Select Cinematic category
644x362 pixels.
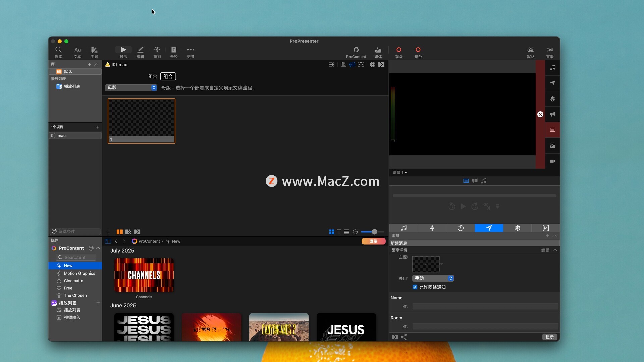[73, 281]
